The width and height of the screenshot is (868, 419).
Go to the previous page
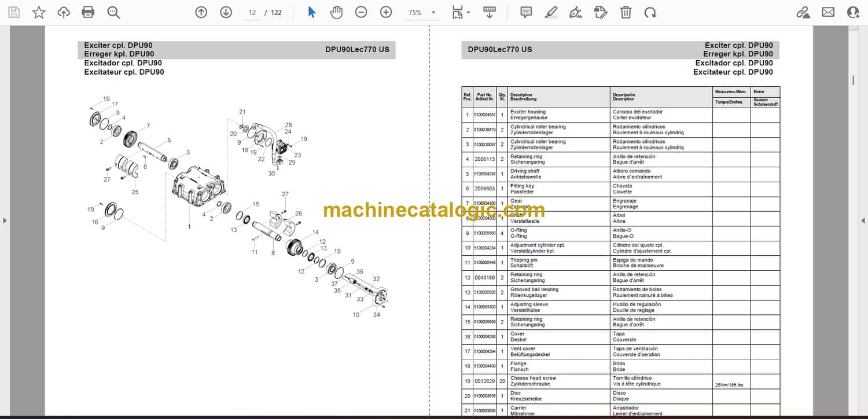click(201, 12)
